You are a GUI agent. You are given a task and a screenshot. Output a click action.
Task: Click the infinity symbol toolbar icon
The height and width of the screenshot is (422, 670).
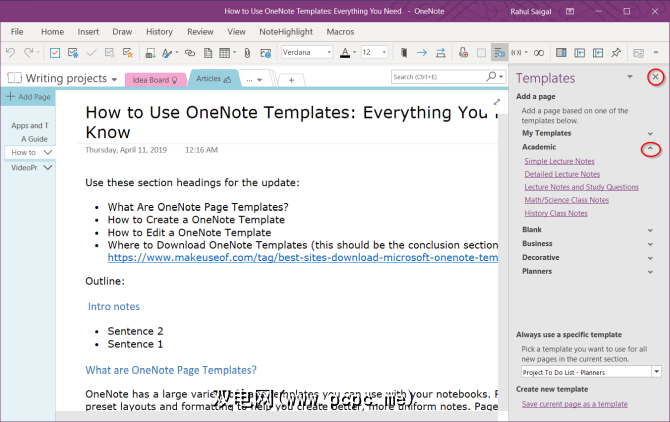(x=541, y=52)
